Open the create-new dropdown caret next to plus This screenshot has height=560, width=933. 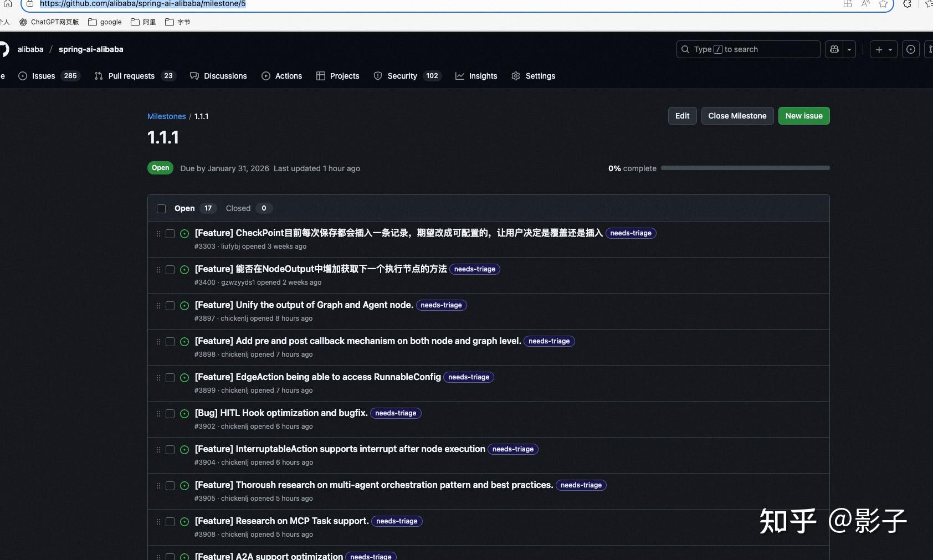(891, 49)
